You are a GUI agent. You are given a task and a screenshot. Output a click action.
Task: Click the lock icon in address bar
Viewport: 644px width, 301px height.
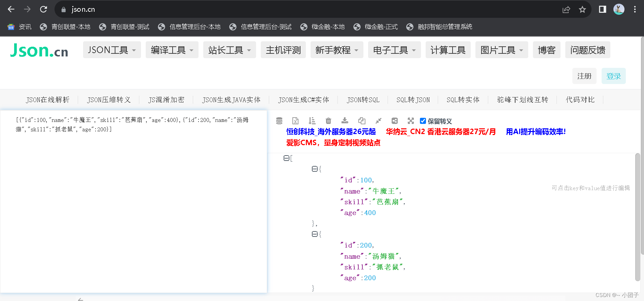(64, 10)
